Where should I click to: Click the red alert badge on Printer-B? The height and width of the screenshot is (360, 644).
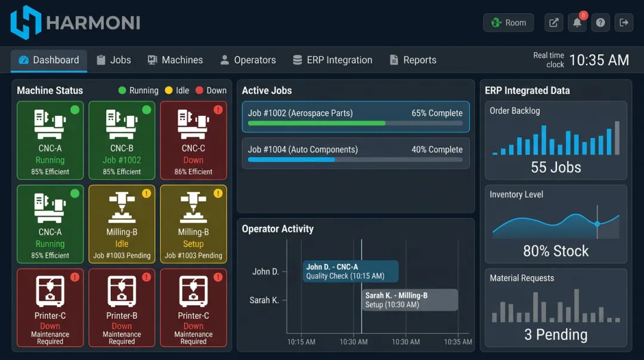(147, 277)
